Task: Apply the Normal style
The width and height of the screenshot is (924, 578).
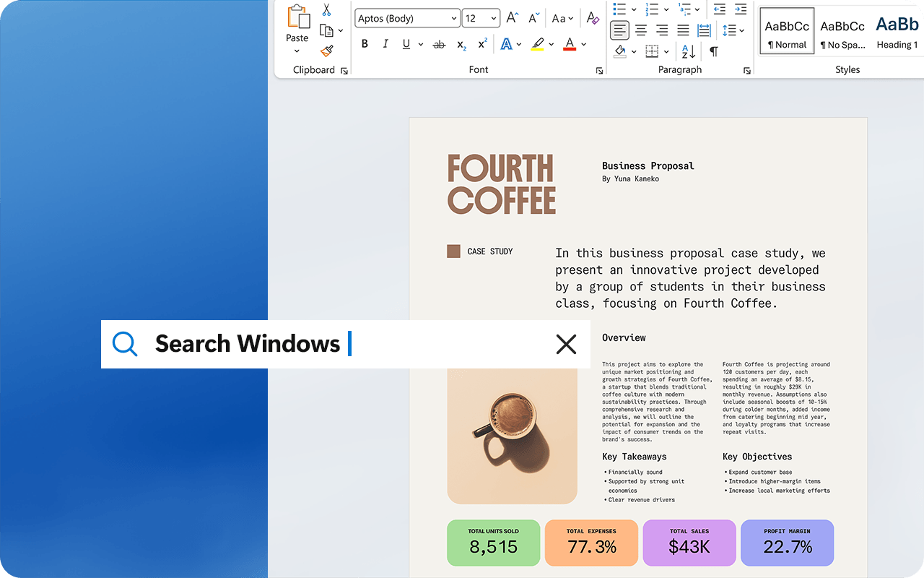Action: click(787, 30)
